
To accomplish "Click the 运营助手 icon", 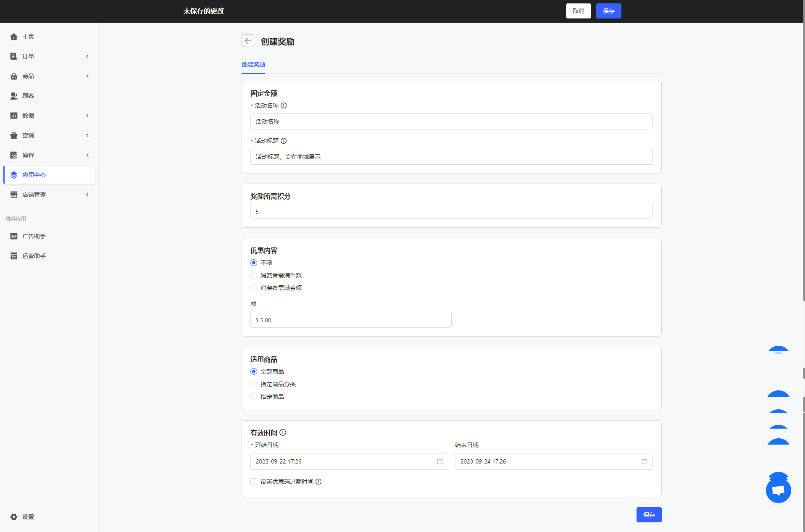I will pos(14,256).
